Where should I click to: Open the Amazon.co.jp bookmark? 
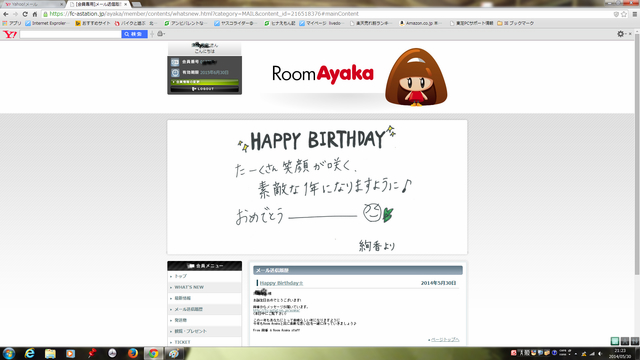[420, 23]
